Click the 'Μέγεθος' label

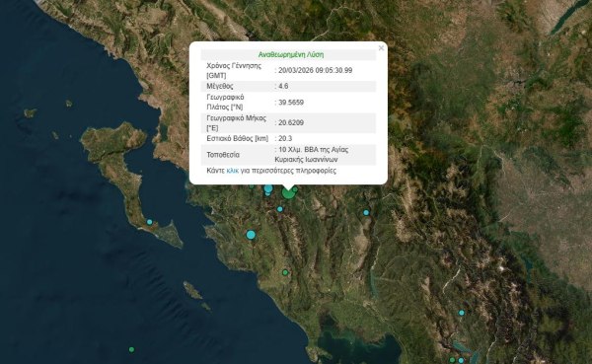click(x=220, y=86)
